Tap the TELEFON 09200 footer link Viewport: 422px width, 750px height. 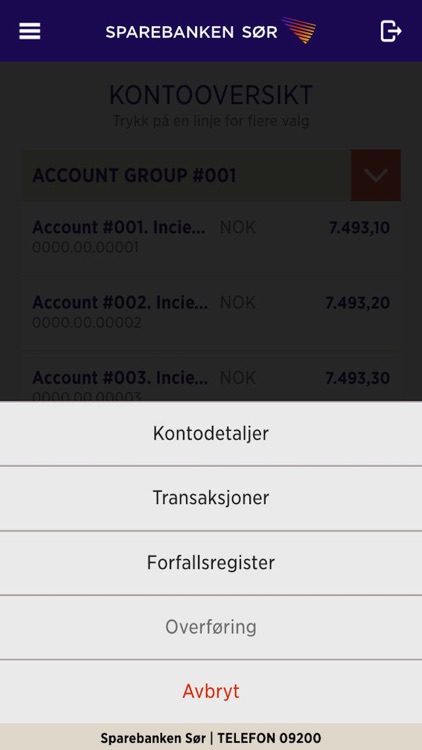[269, 738]
